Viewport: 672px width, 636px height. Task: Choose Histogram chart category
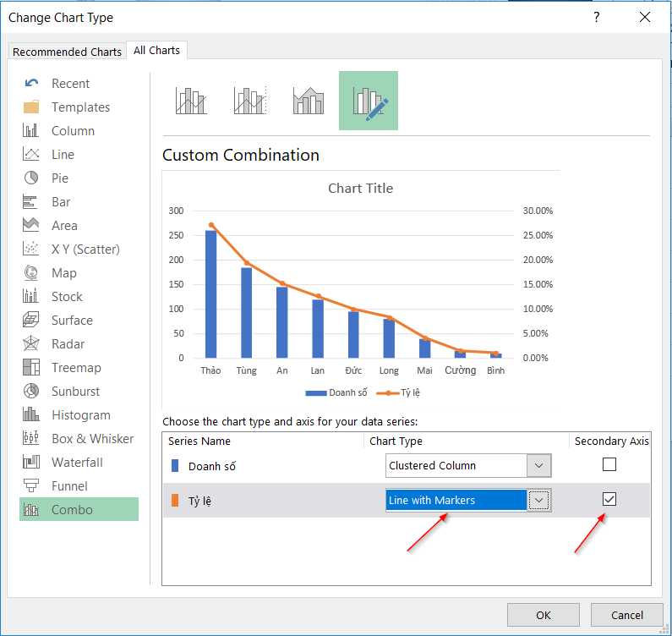point(79,414)
